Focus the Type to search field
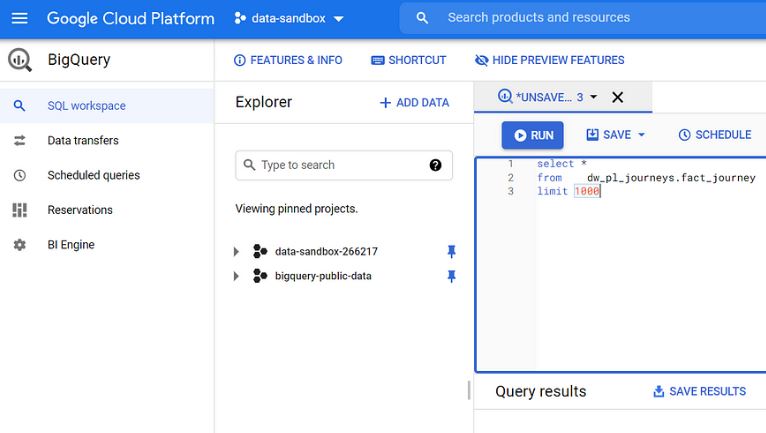This screenshot has height=433, width=766. [344, 165]
